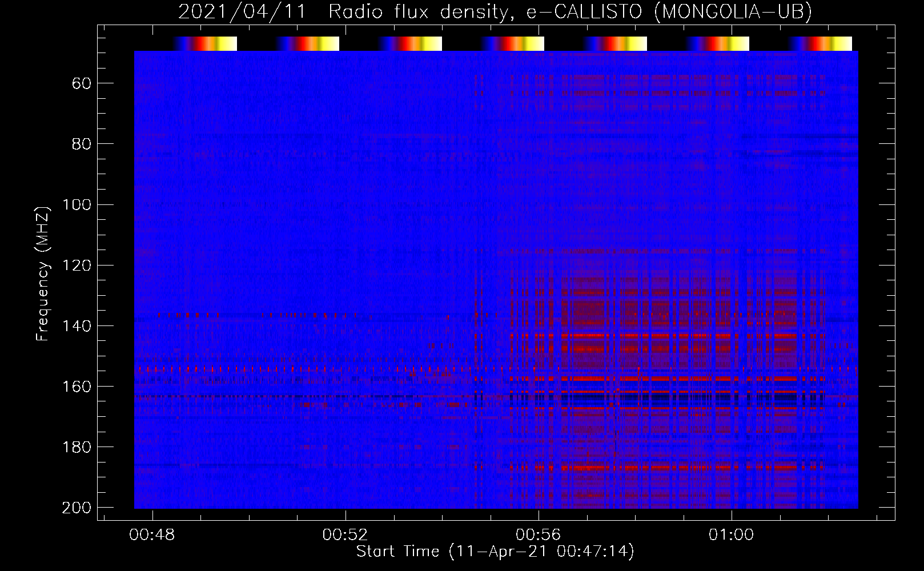Image resolution: width=924 pixels, height=571 pixels.
Task: Click the 00:56 time tick label
Action: pyautogui.click(x=538, y=535)
